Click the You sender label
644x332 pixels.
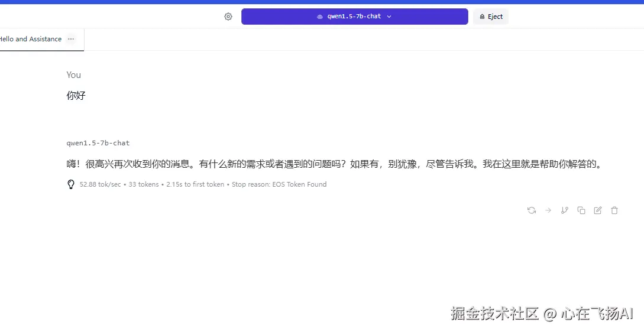73,74
